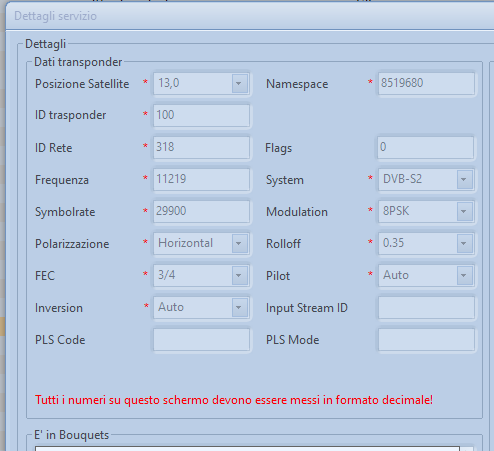This screenshot has height=451, width=494.
Task: Click the Modulation label
Action: point(297,212)
